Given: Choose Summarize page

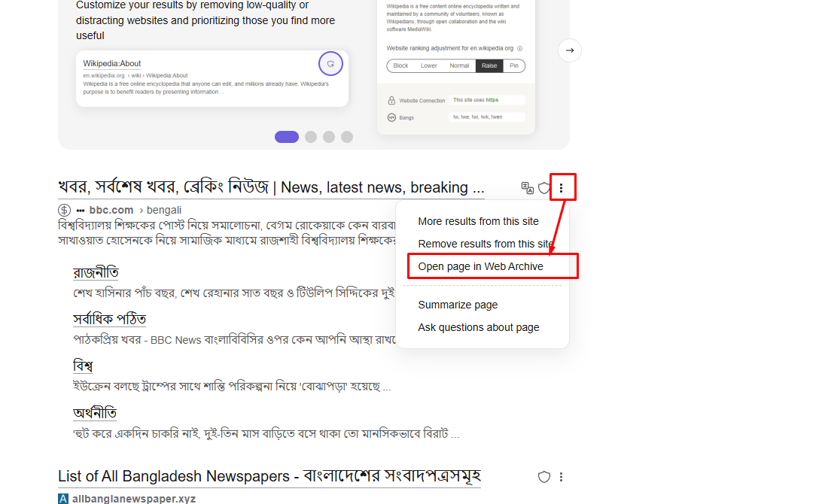Looking at the screenshot, I should 458,305.
